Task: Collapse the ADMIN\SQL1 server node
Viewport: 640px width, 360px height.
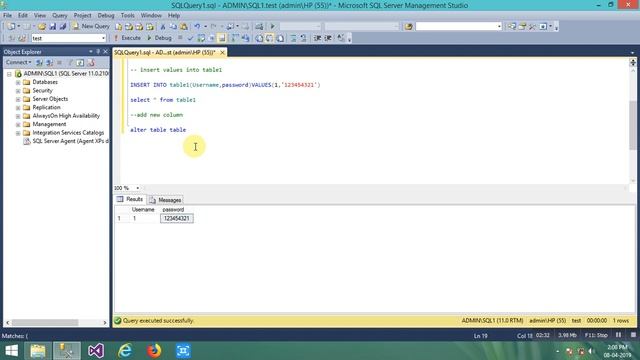Action: 9,74
